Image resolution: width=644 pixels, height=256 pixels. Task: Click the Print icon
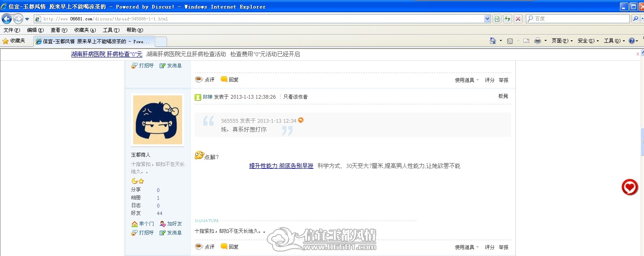coord(538,41)
